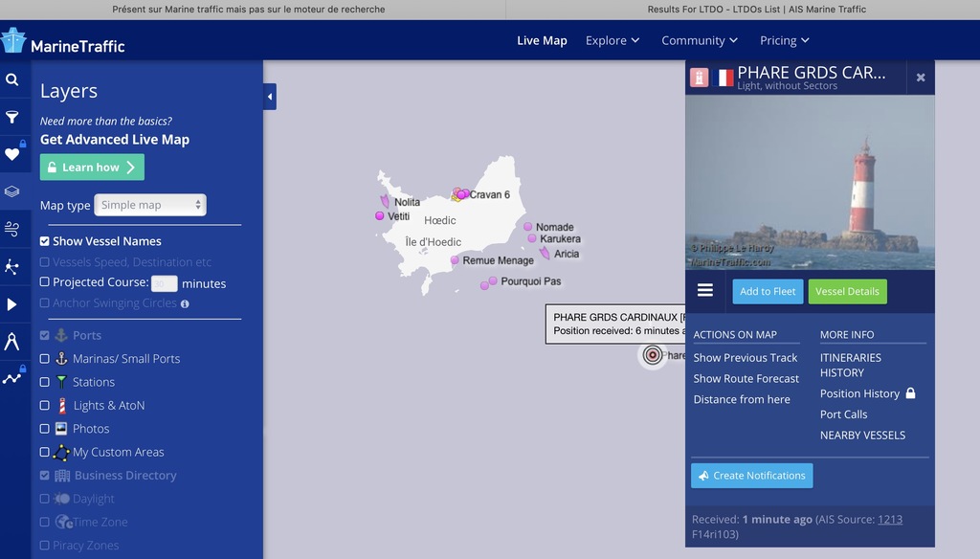Click Show Route Forecast link
This screenshot has height=559, width=980.
click(x=746, y=378)
